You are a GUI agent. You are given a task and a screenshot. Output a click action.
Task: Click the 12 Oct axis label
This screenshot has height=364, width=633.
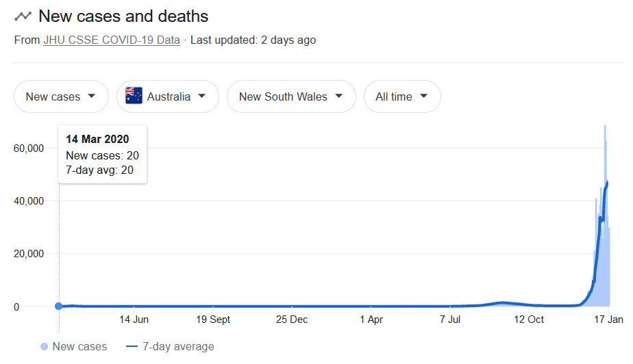pos(529,320)
